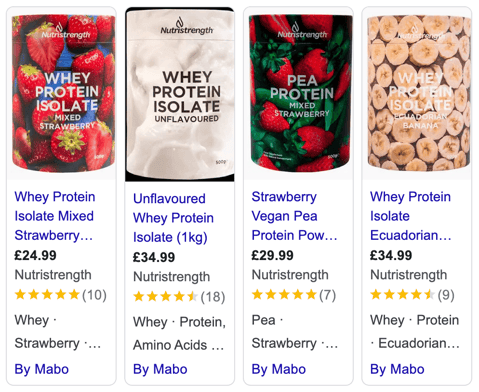Open the Whey Protein Isolate Ecuadorian title link
479x392 pixels.
coord(411,216)
